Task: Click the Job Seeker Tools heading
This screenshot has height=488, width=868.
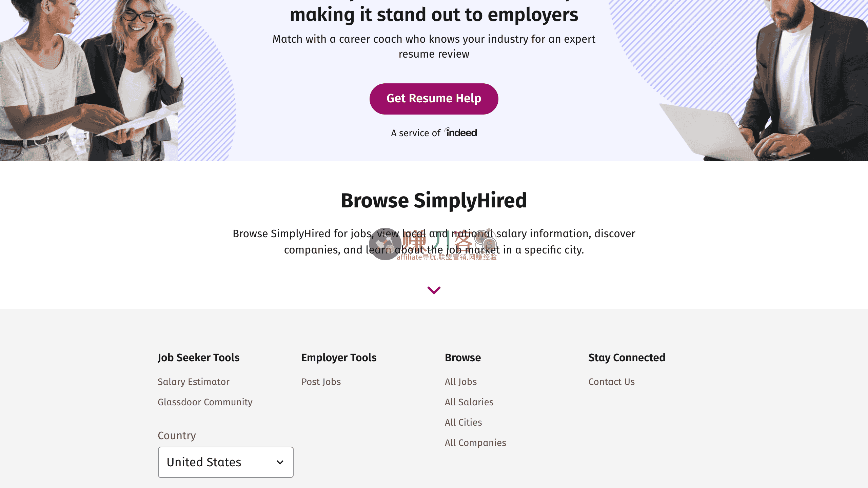Action: coord(199,357)
